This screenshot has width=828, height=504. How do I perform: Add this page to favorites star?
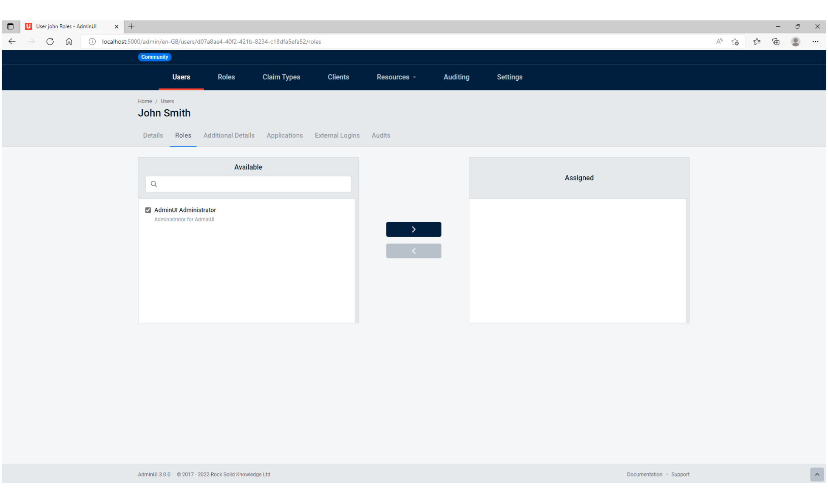tap(735, 42)
